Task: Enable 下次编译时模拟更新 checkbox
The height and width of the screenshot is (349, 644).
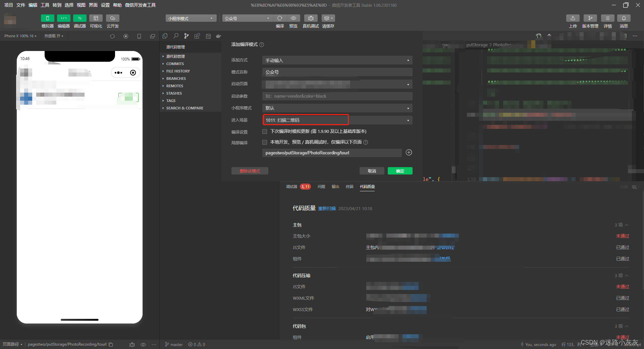Action: coord(265,132)
